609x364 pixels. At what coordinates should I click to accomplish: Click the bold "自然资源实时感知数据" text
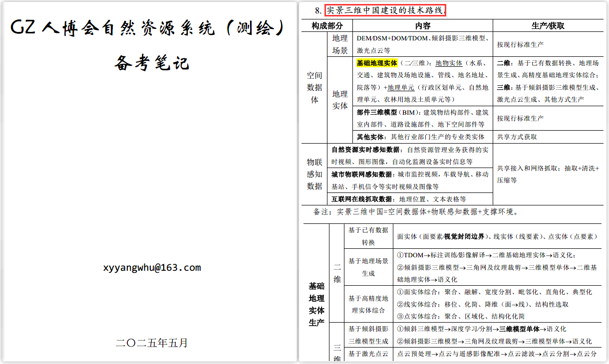366,150
